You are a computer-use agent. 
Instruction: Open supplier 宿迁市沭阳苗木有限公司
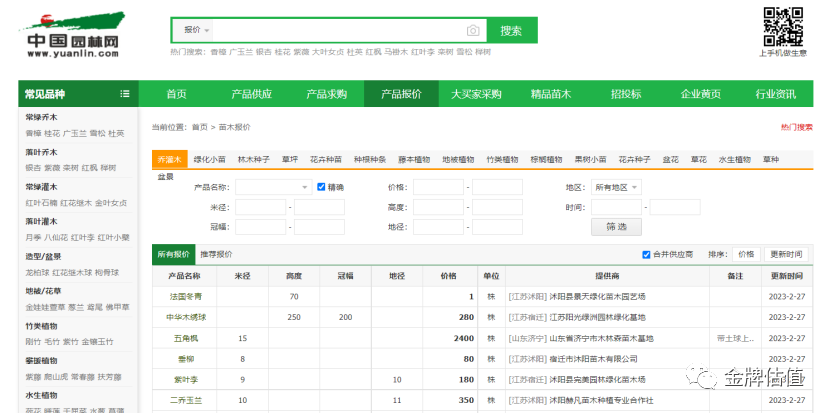[593, 359]
